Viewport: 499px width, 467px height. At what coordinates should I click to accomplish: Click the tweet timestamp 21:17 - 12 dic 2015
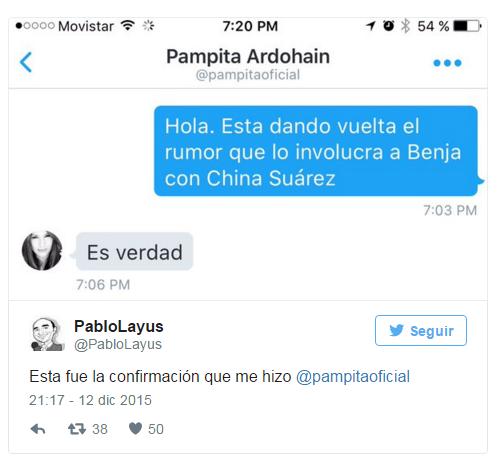click(x=90, y=400)
